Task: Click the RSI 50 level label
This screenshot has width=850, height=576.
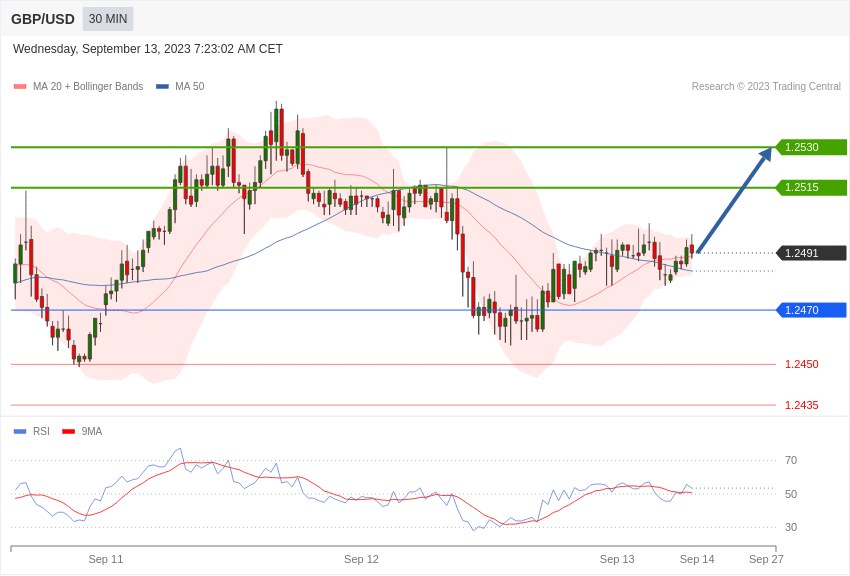Action: (x=791, y=494)
